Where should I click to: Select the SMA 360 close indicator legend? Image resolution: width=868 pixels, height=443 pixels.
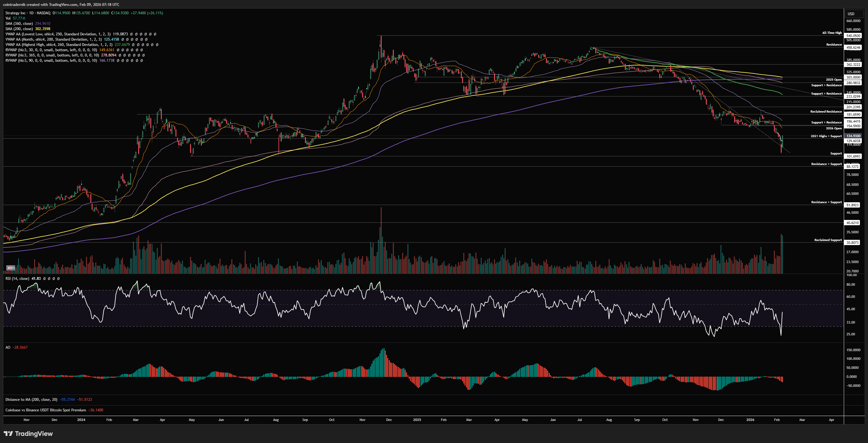pyautogui.click(x=19, y=24)
